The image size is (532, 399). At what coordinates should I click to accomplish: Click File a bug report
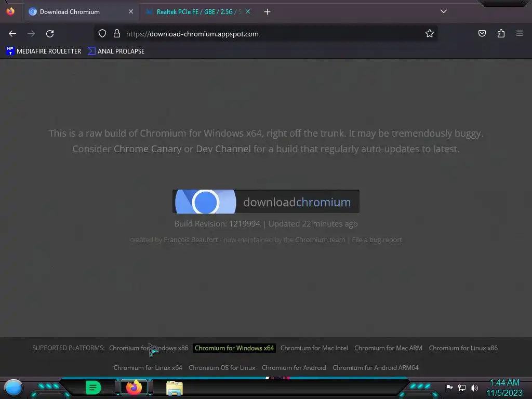[377, 240]
